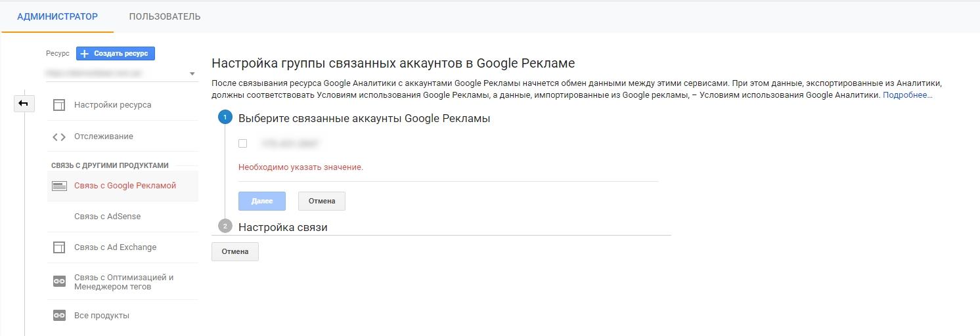Viewport: 980px width, 336px height.
Task: Click the Создать ресурс button
Action: pyautogui.click(x=116, y=54)
